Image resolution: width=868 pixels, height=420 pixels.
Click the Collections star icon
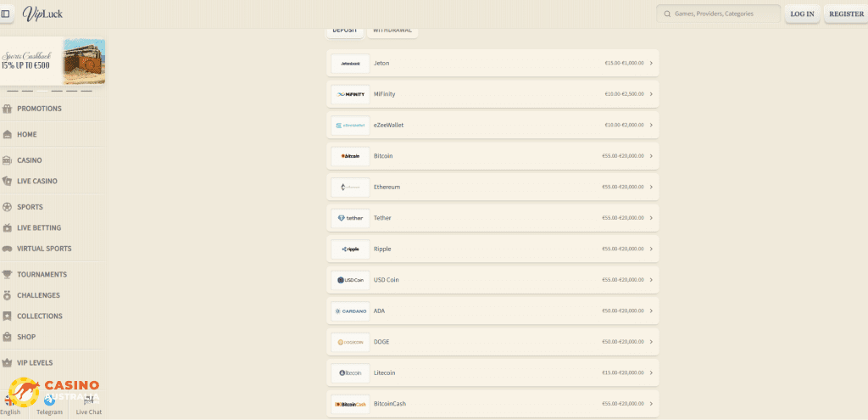pos(7,316)
